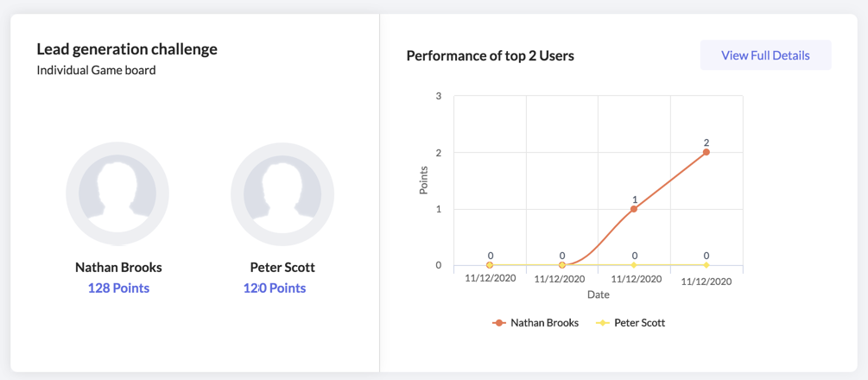This screenshot has height=380, width=868.
Task: Select Nathan Brooks data point with value 2
Action: [x=706, y=152]
